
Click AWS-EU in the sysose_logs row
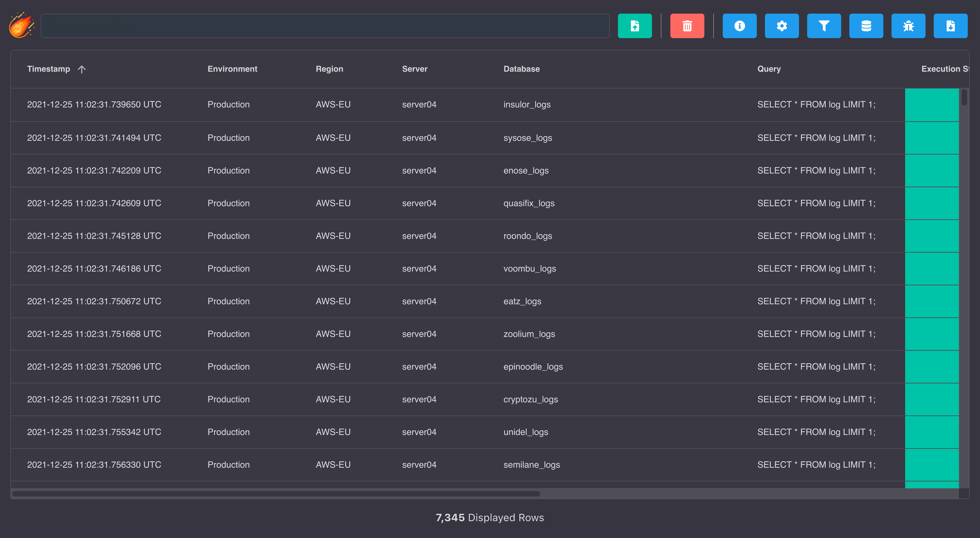(x=333, y=138)
